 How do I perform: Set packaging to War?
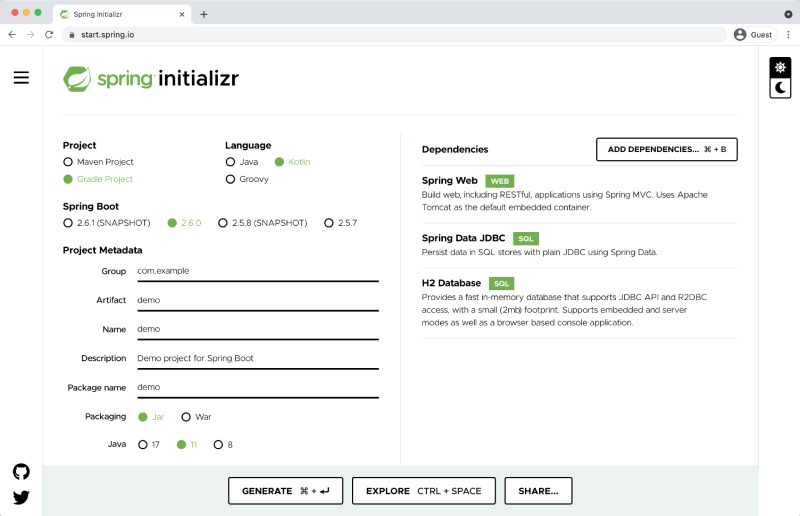pos(196,417)
